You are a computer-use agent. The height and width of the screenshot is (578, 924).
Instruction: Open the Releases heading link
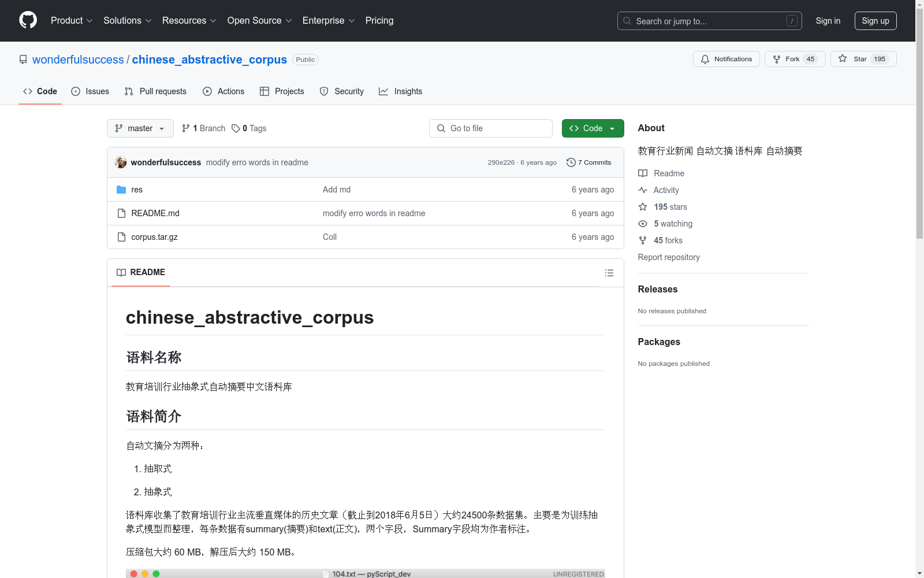click(658, 289)
